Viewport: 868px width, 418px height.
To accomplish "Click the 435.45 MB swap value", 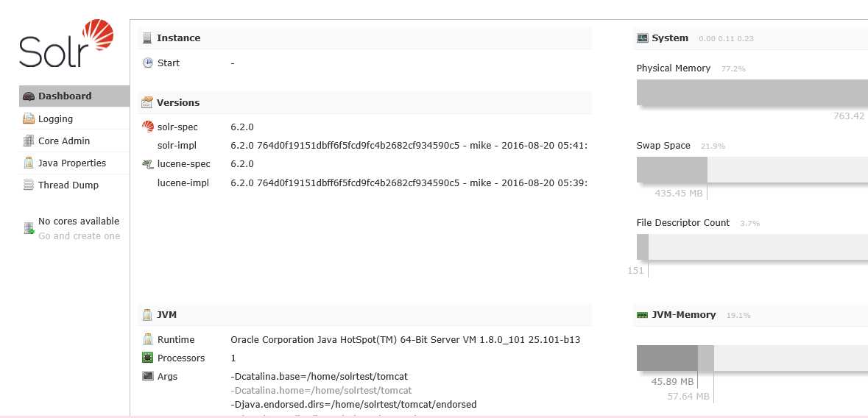I will click(678, 194).
